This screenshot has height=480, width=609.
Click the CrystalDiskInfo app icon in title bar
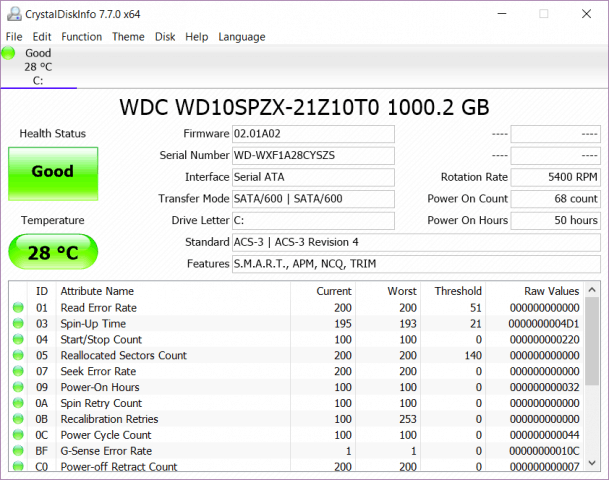coord(14,14)
